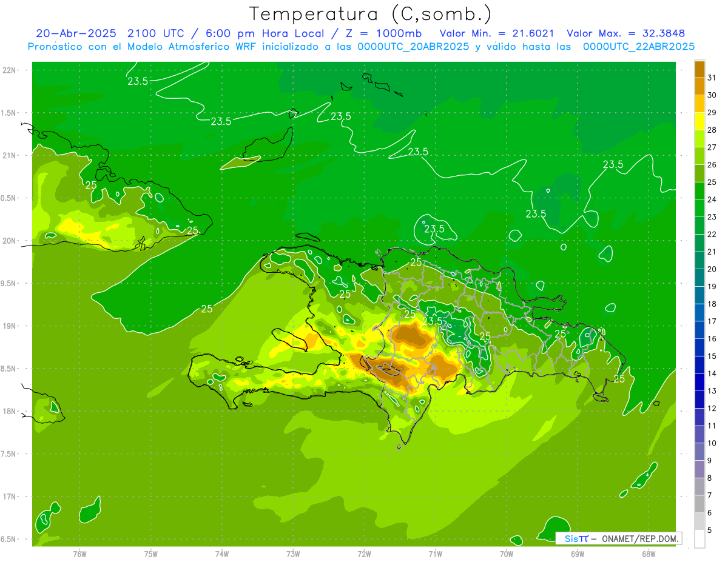Pick the white swatch below label 5
This screenshot has height=562, width=728.
pyautogui.click(x=699, y=539)
